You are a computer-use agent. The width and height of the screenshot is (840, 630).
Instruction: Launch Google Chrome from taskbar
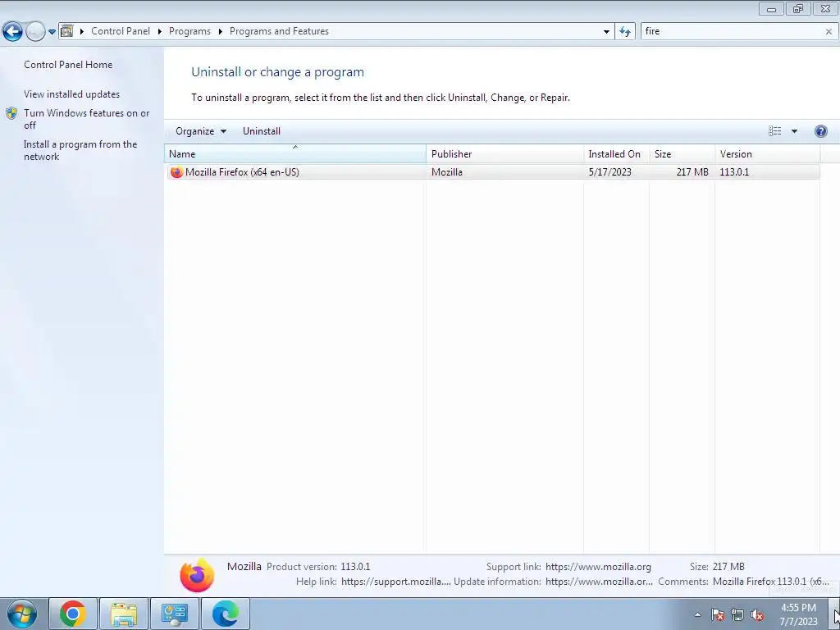click(73, 614)
